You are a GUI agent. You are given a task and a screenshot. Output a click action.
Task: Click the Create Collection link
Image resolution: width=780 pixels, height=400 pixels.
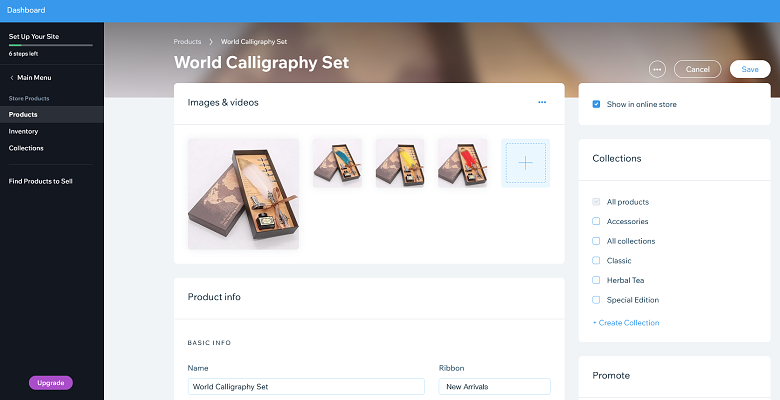click(x=626, y=323)
